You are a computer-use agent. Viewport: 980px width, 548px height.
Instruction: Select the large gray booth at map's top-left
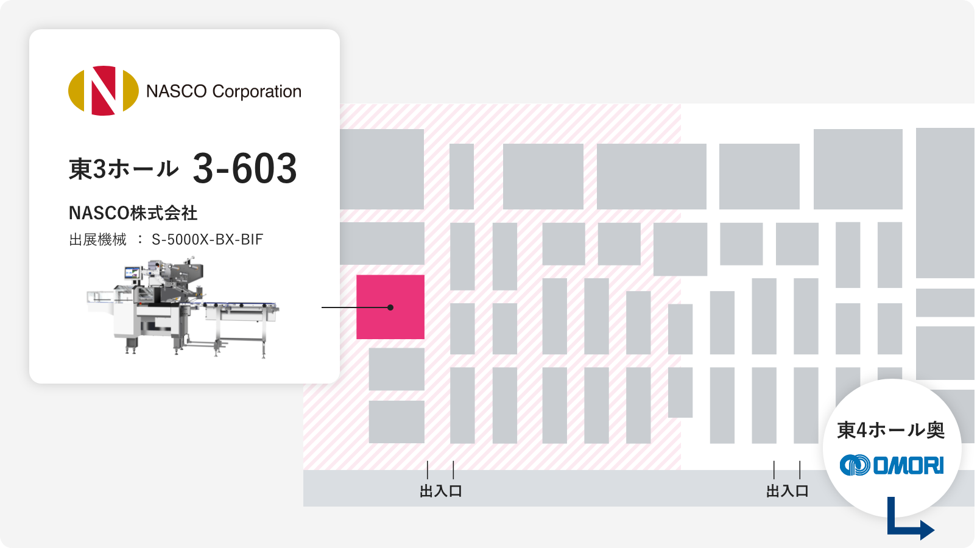[382, 169]
